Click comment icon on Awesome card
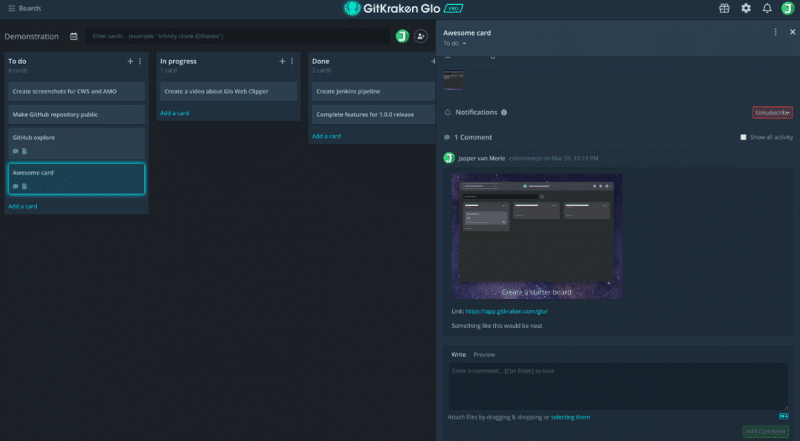Viewport: 800px width, 441px height. [15, 186]
